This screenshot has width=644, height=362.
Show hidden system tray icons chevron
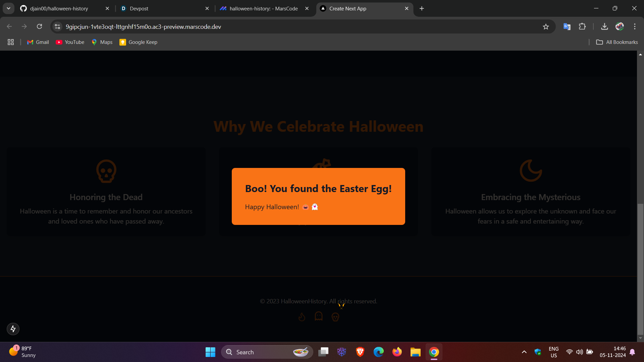coord(524,352)
